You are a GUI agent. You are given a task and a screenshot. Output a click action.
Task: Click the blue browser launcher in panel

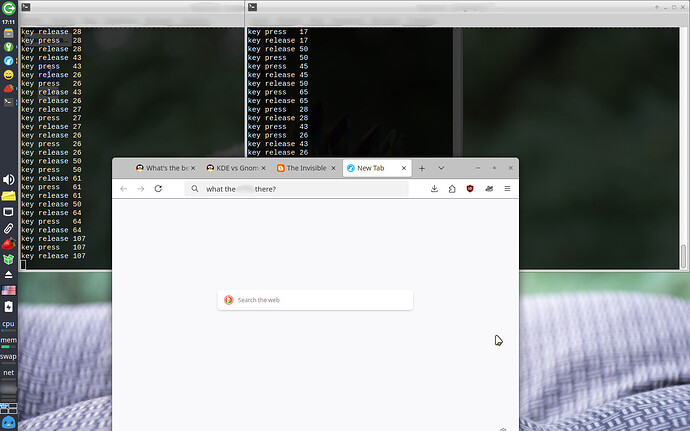tap(8, 61)
